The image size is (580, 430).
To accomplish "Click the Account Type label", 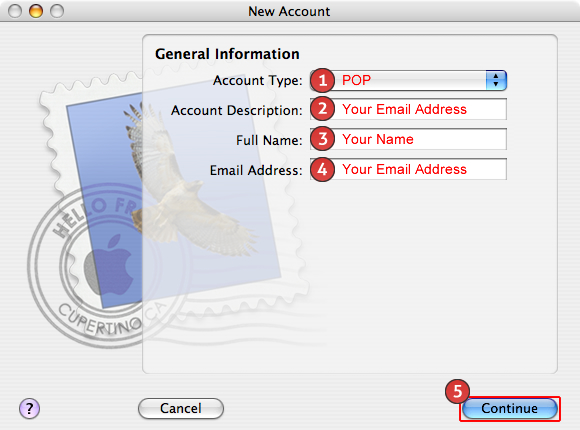I will click(x=258, y=80).
